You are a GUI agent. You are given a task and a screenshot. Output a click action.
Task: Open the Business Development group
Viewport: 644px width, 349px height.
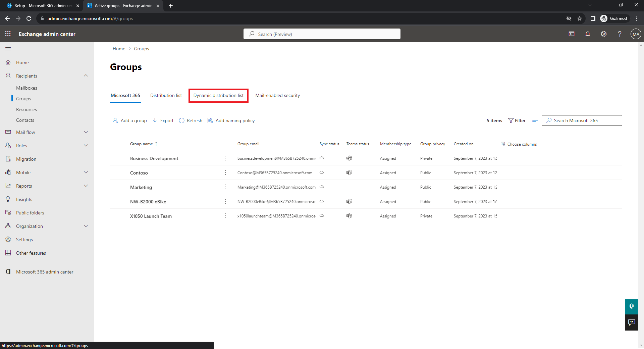pyautogui.click(x=154, y=158)
